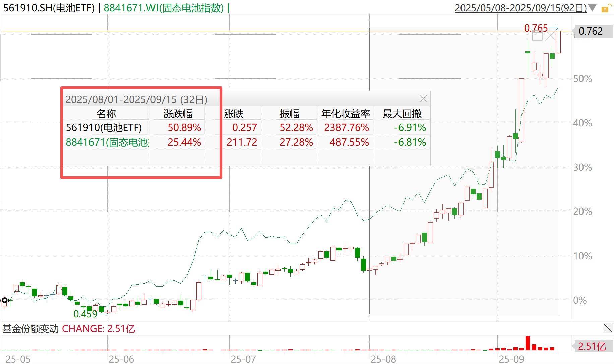Click the 振幅 column header

pos(290,114)
